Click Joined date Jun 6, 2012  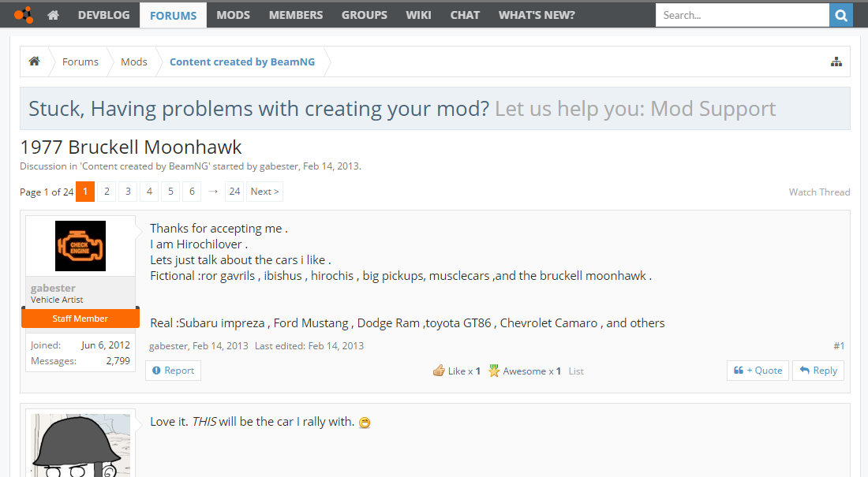pos(106,345)
